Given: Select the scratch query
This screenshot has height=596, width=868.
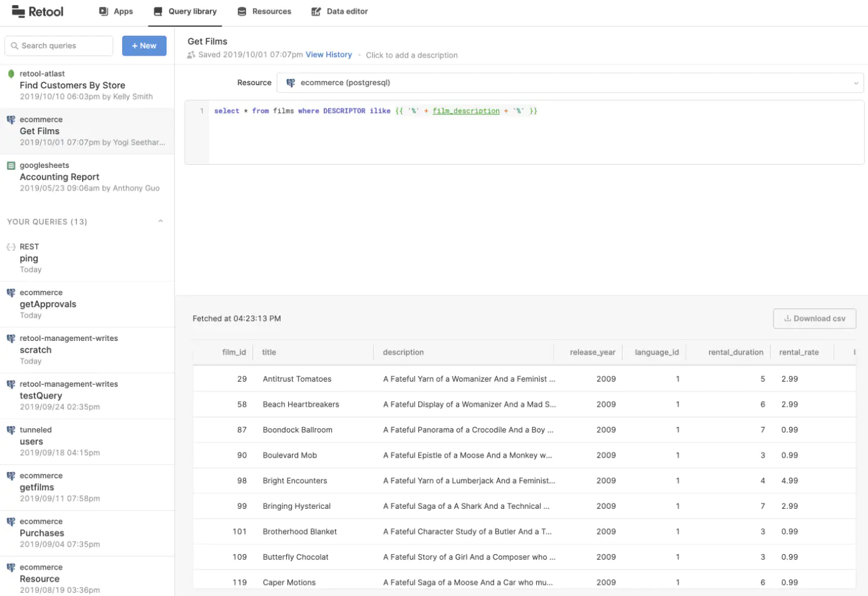Looking at the screenshot, I should pos(87,350).
